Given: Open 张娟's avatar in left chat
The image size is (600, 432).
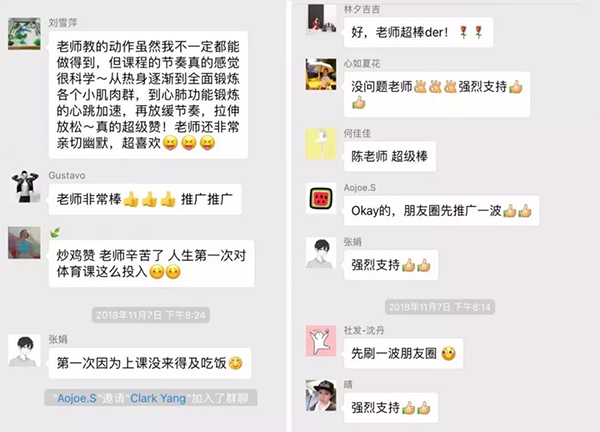Looking at the screenshot, I should pyautogui.click(x=24, y=350).
